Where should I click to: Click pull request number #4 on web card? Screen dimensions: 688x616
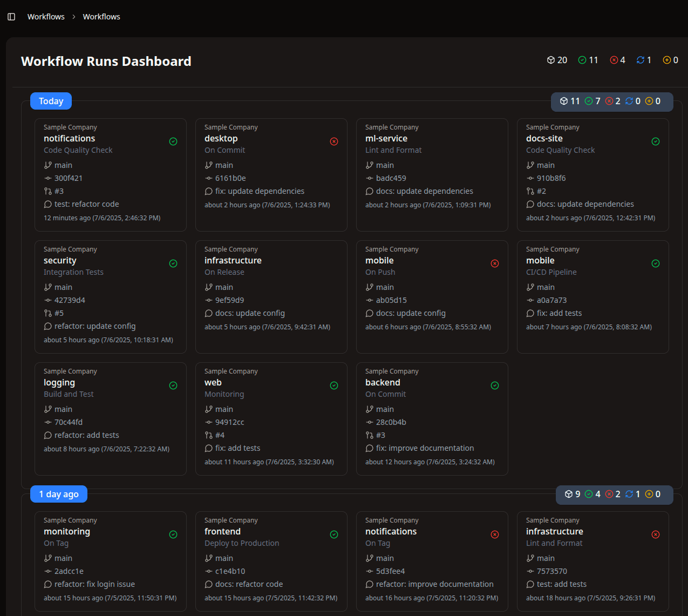pos(220,435)
